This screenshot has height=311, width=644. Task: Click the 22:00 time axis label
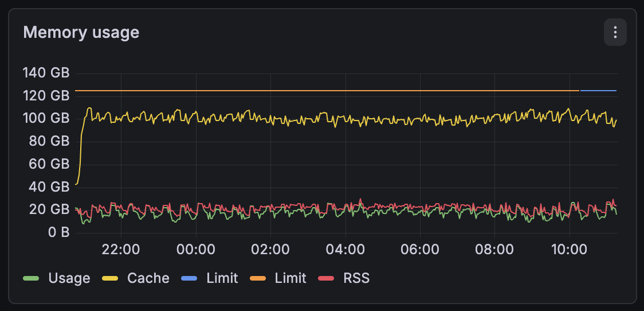coord(121,250)
